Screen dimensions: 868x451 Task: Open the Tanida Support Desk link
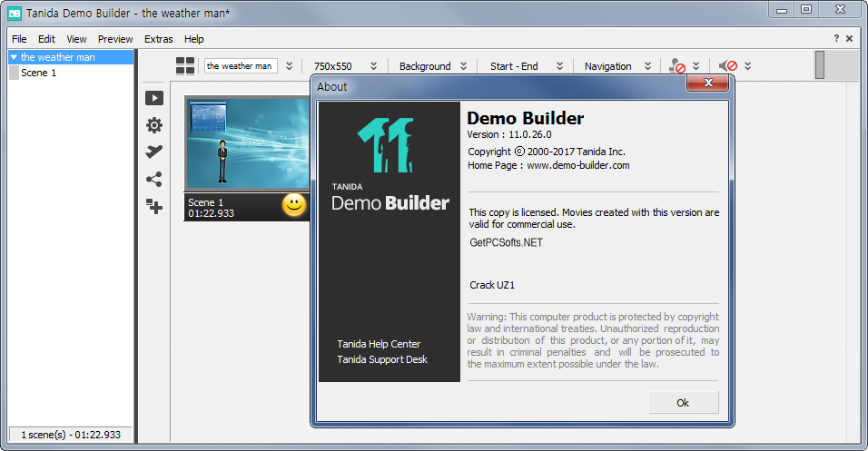click(382, 359)
